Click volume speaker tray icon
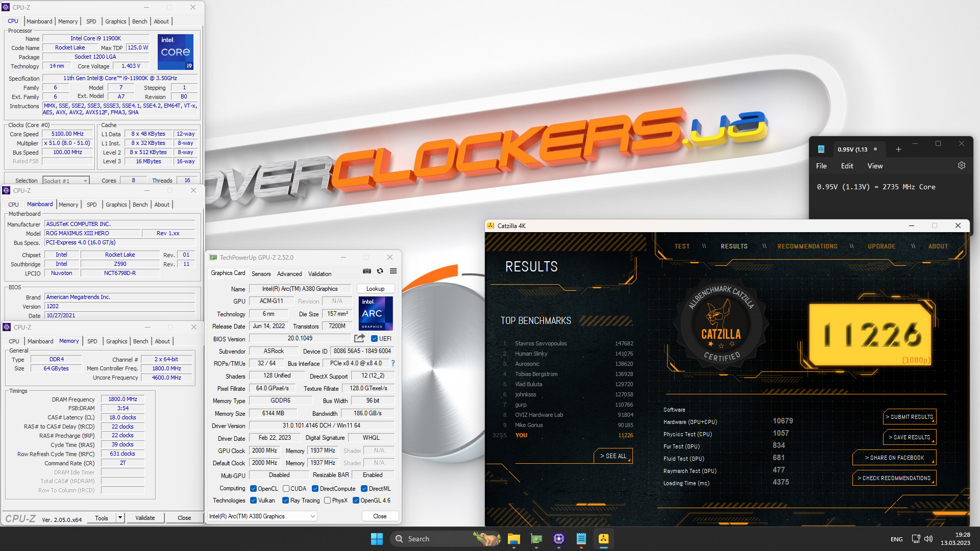Viewport: 980px width, 551px height. (928, 539)
